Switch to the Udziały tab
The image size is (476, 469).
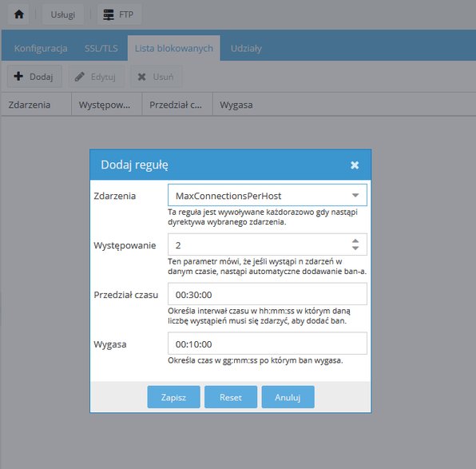pos(246,48)
